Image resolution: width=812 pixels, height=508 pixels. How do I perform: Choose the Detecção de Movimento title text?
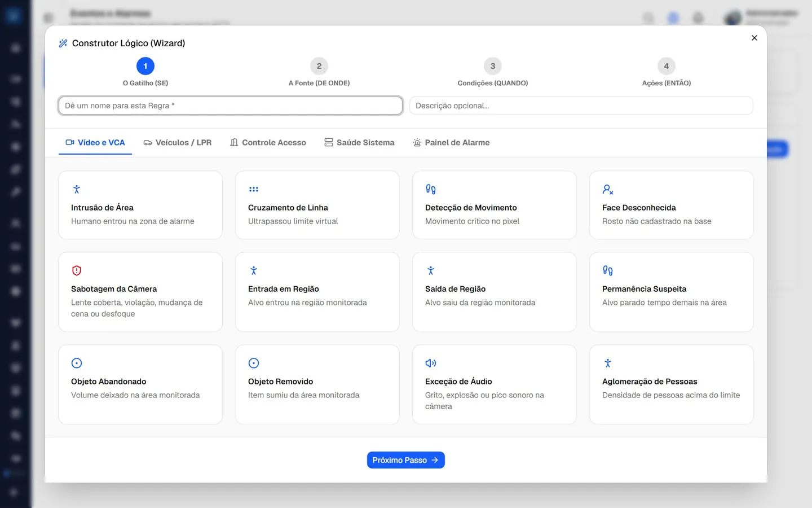[471, 208]
